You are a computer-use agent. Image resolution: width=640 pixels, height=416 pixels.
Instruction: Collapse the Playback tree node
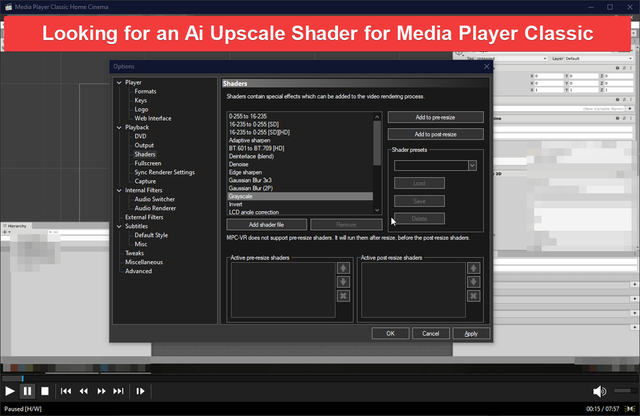(119, 127)
